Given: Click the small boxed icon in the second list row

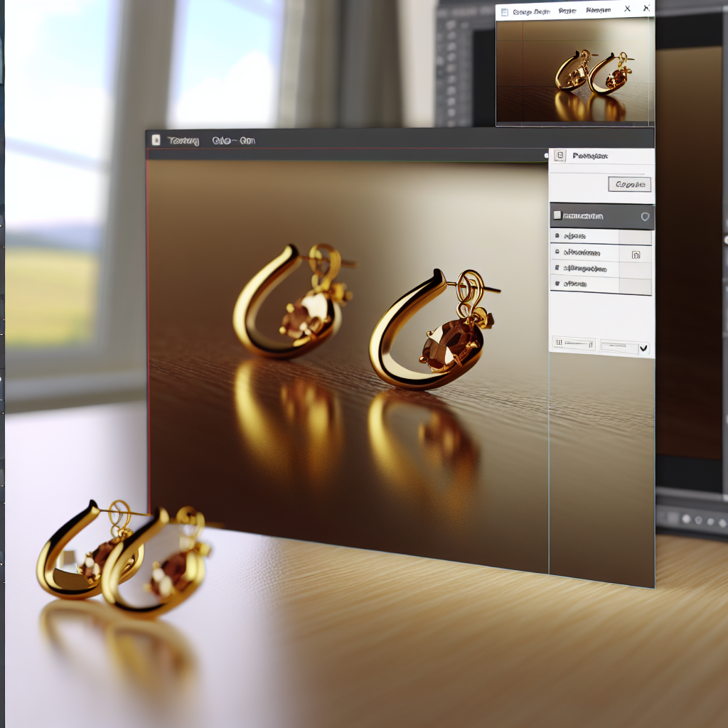Looking at the screenshot, I should tap(636, 255).
